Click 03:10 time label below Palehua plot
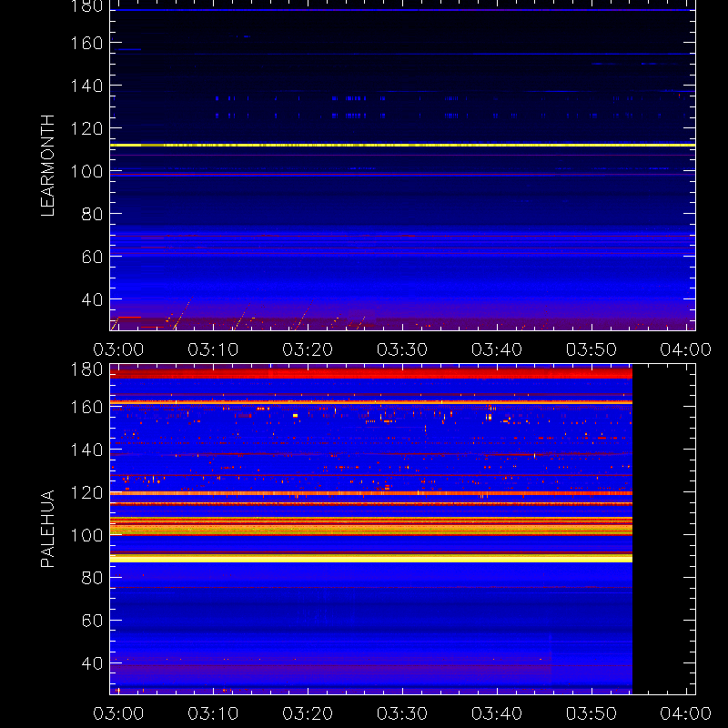This screenshot has width=728, height=728. [213, 713]
